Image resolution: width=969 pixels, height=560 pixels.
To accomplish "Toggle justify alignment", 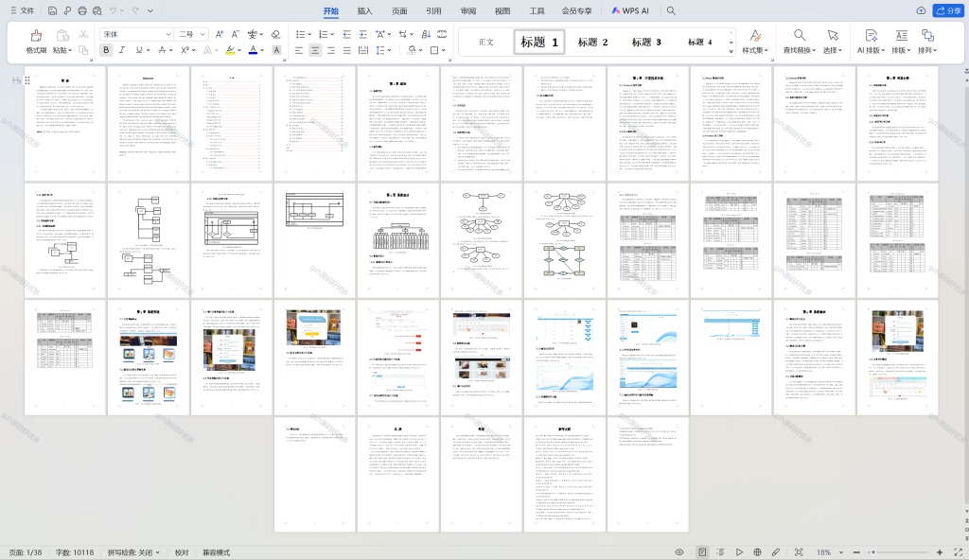I will click(x=346, y=50).
